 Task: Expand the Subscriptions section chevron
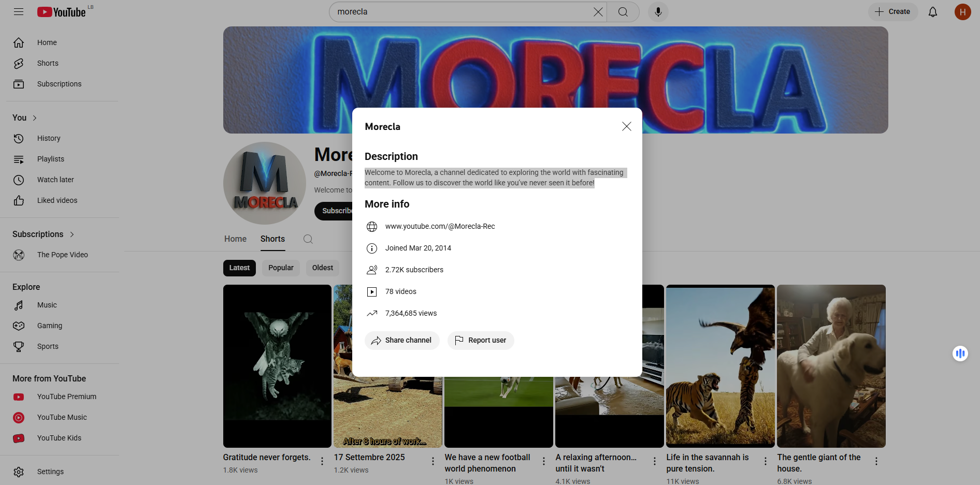72,234
